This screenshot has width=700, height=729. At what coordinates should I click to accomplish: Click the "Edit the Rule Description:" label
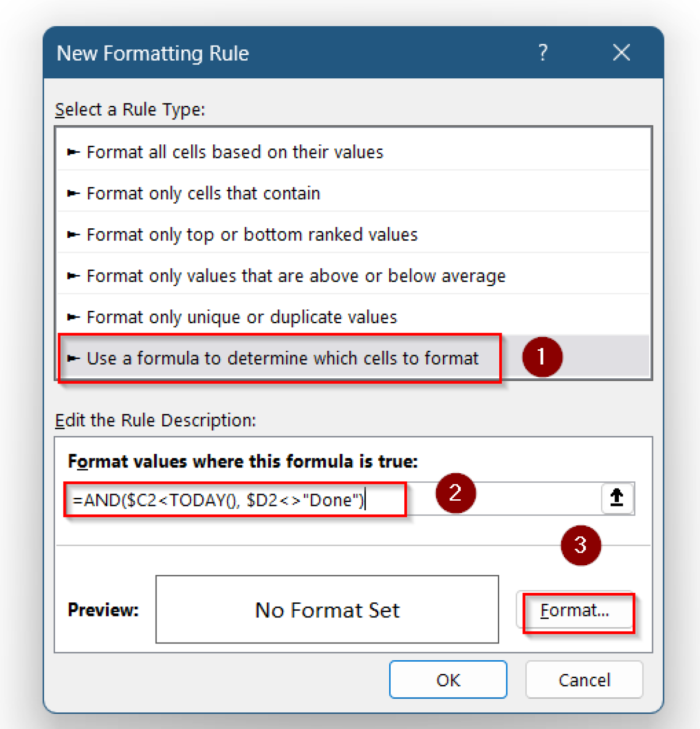pos(155,421)
